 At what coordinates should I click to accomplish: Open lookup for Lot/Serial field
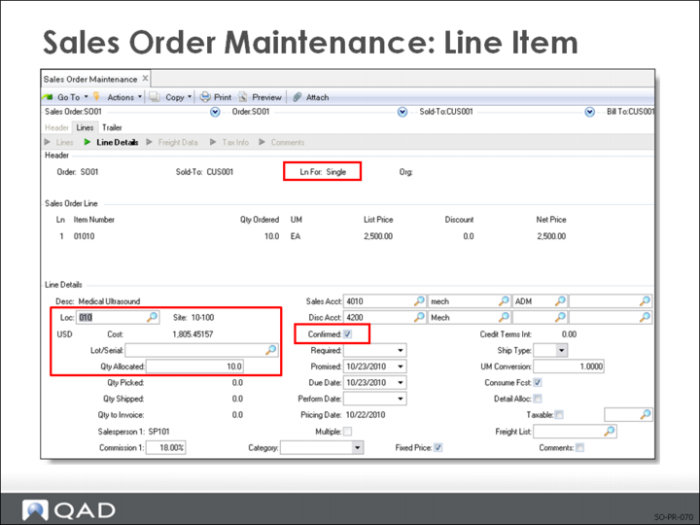pyautogui.click(x=271, y=350)
